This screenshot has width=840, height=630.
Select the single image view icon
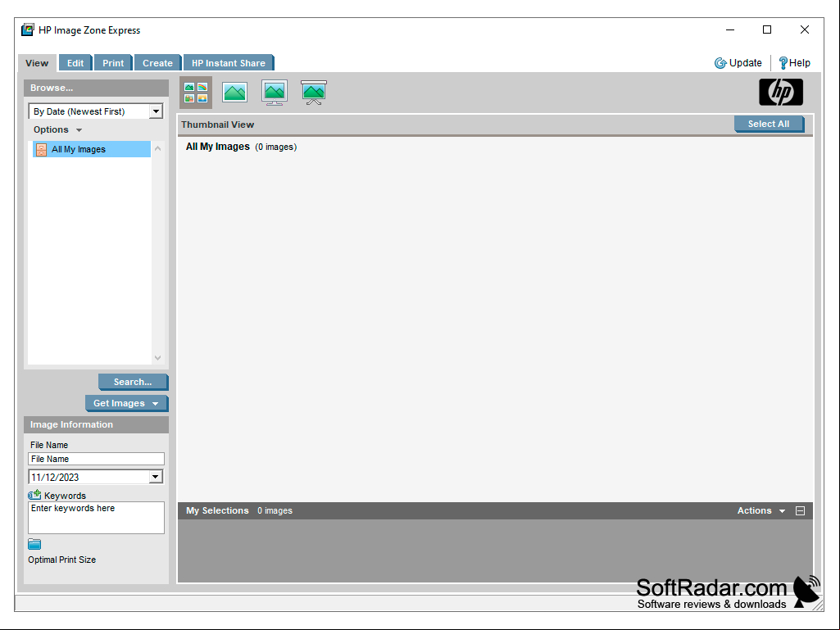pyautogui.click(x=234, y=92)
